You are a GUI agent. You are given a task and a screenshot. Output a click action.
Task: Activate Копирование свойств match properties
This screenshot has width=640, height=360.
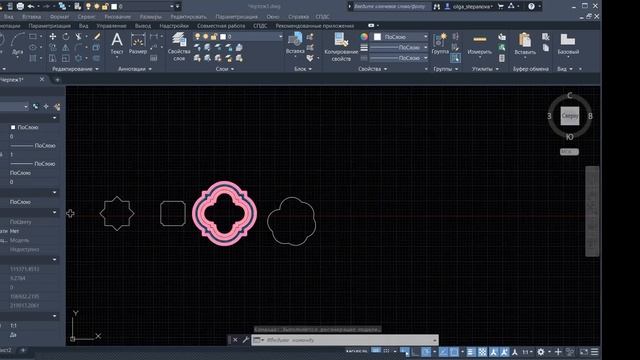point(341,47)
